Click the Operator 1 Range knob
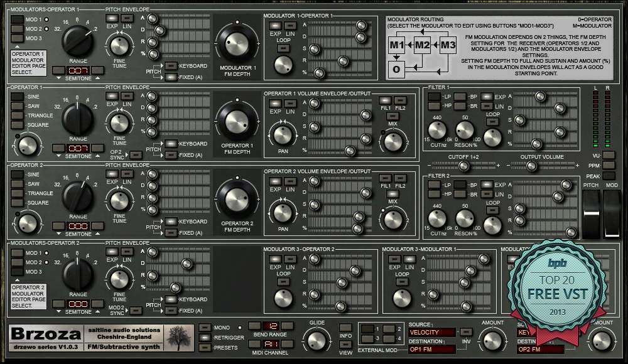628x364 pixels. tap(78, 115)
